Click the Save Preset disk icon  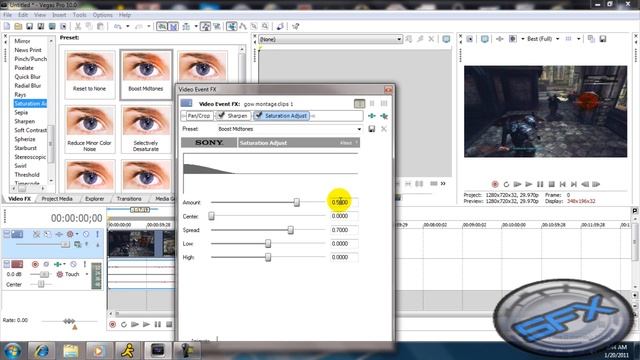tap(372, 129)
